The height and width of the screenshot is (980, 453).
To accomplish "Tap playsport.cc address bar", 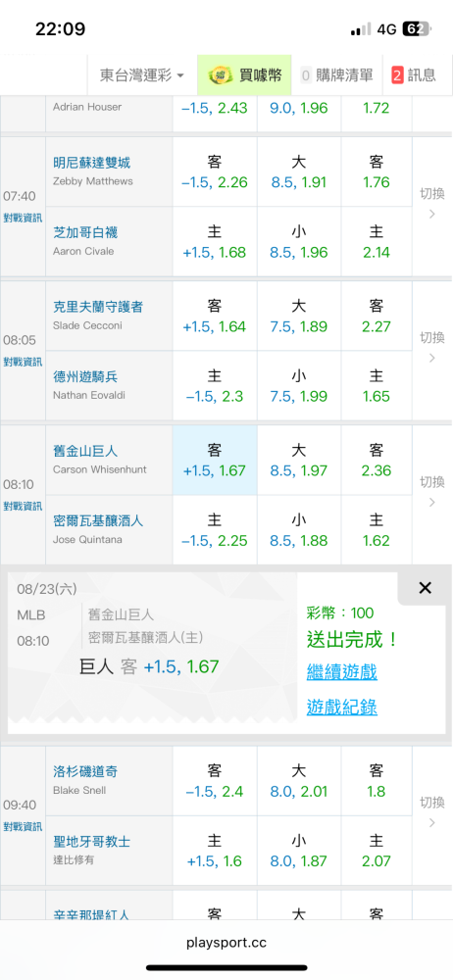I will coord(226,943).
